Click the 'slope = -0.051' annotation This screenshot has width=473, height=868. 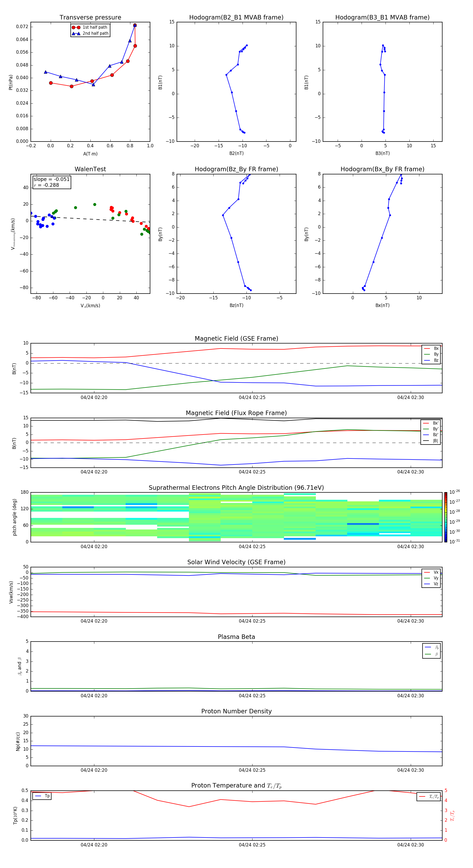coord(52,179)
